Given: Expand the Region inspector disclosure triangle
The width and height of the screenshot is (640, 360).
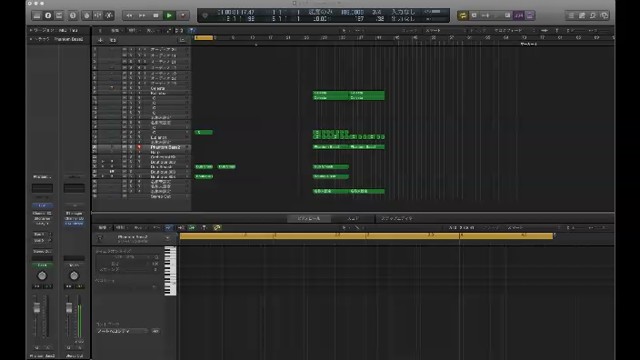Looking at the screenshot, I should click(x=31, y=30).
